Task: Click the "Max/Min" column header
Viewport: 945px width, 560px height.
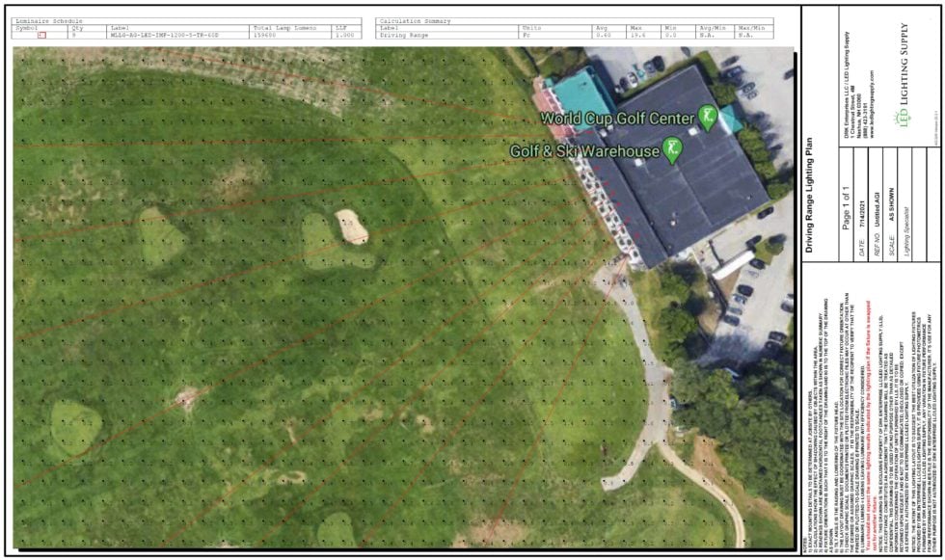Action: (752, 28)
